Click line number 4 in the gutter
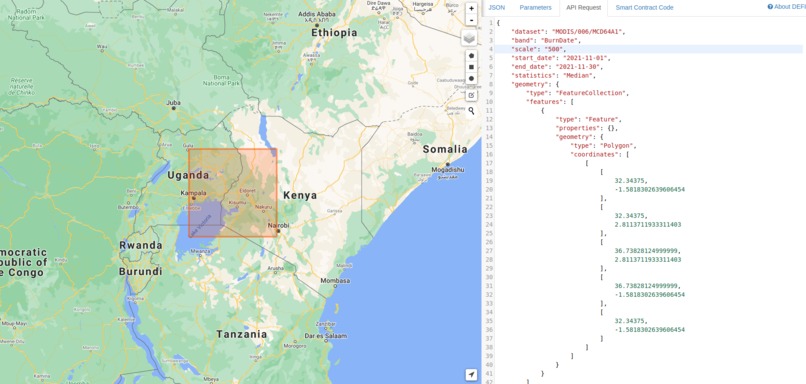The height and width of the screenshot is (384, 806). 491,49
